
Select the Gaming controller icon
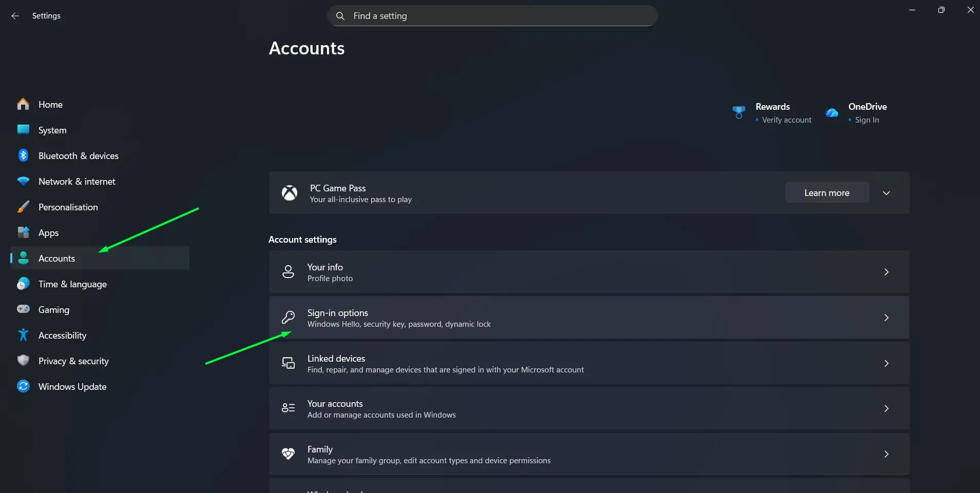coord(23,309)
